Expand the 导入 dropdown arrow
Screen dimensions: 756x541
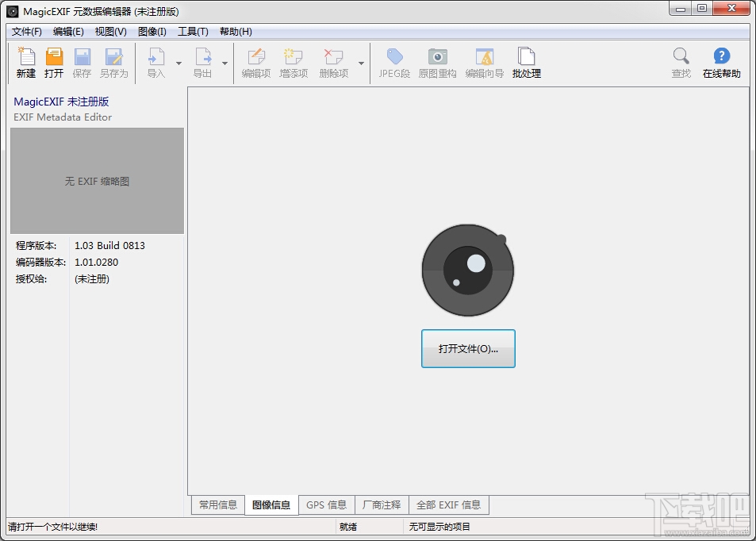pos(178,63)
